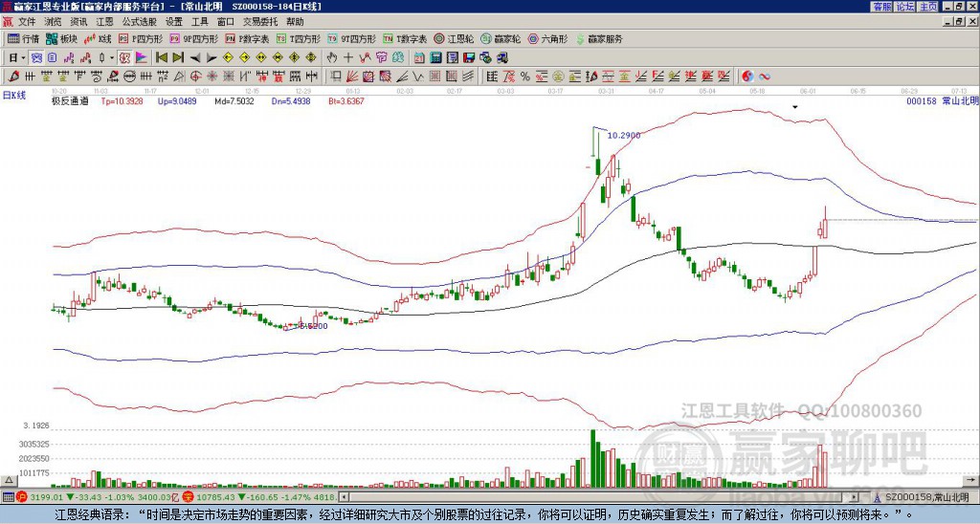
Task: Click the 赢家服务 toolbar button
Action: (599, 38)
